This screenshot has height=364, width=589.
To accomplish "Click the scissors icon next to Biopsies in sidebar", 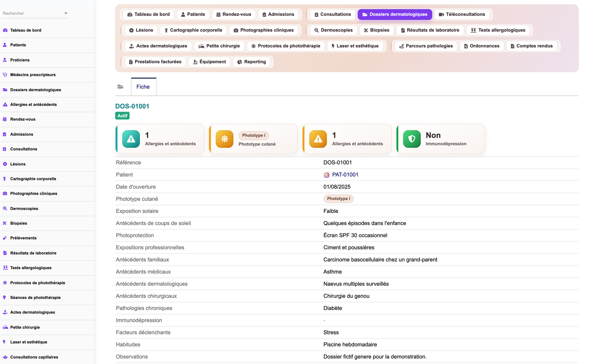I will pyautogui.click(x=5, y=223).
